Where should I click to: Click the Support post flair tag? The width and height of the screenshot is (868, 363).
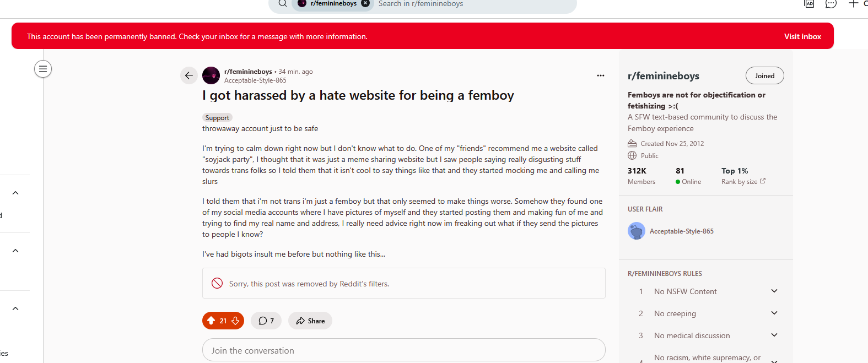click(x=217, y=118)
